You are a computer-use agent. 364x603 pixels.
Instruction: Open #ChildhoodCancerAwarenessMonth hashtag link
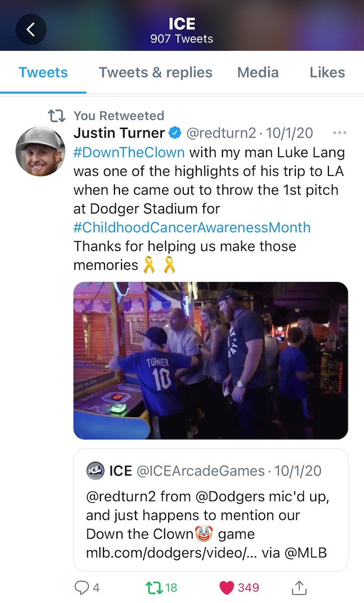coord(192,227)
